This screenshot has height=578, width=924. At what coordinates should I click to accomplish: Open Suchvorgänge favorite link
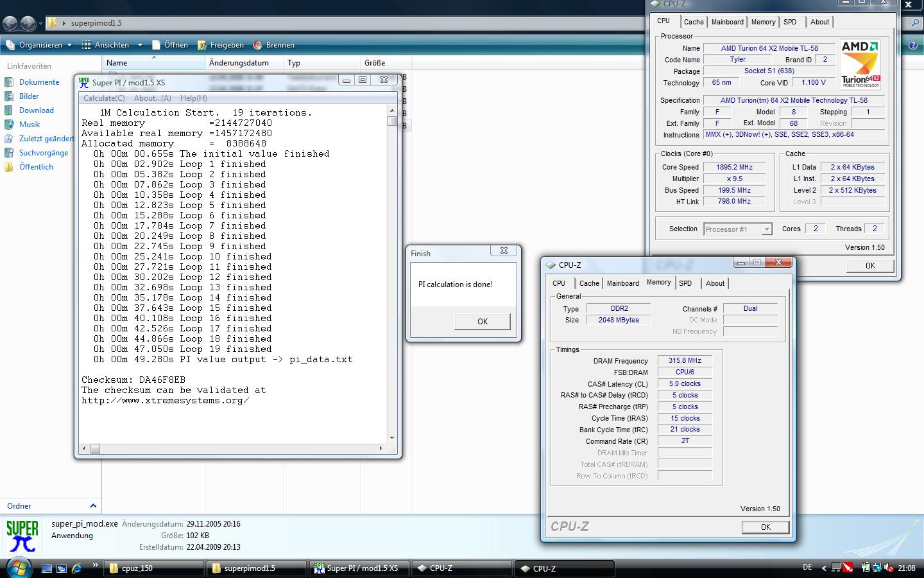pyautogui.click(x=44, y=153)
